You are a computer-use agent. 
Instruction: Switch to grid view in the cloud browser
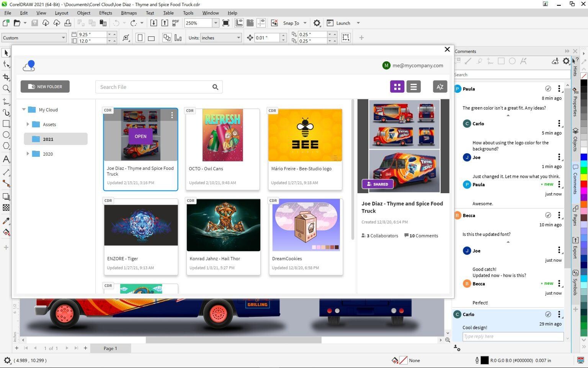point(397,86)
